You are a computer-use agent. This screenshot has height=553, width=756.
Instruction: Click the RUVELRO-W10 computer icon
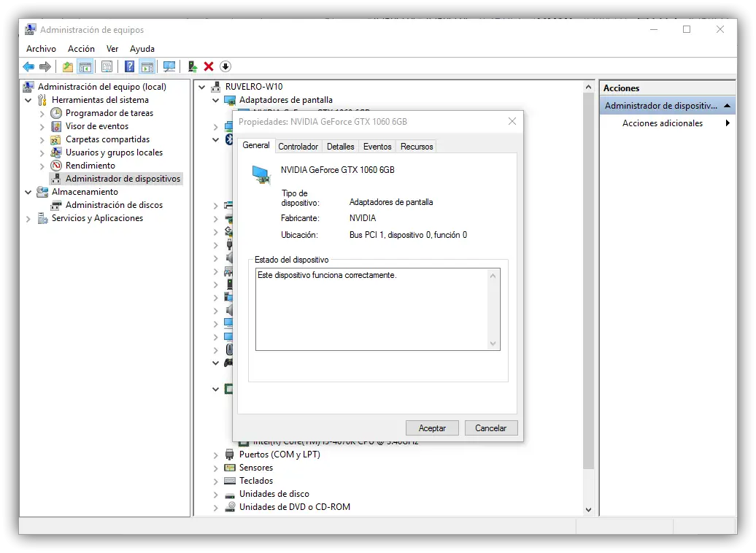(216, 87)
